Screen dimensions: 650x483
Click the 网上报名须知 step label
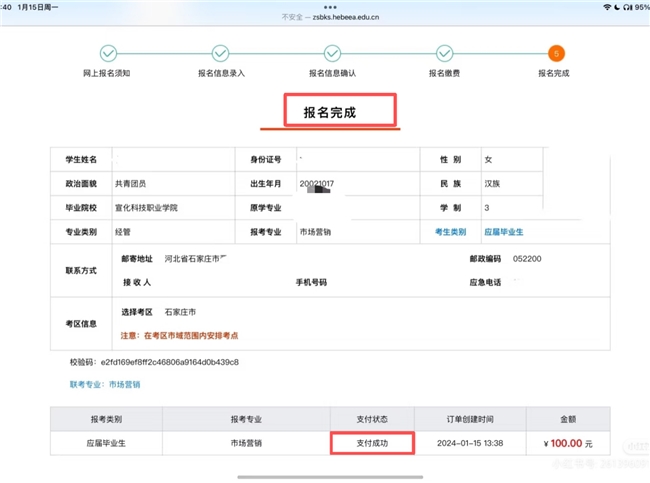pos(106,73)
